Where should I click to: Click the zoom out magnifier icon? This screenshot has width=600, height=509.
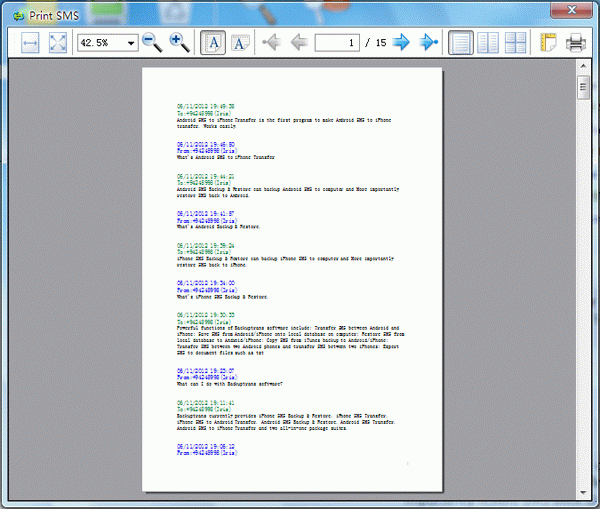click(x=152, y=42)
